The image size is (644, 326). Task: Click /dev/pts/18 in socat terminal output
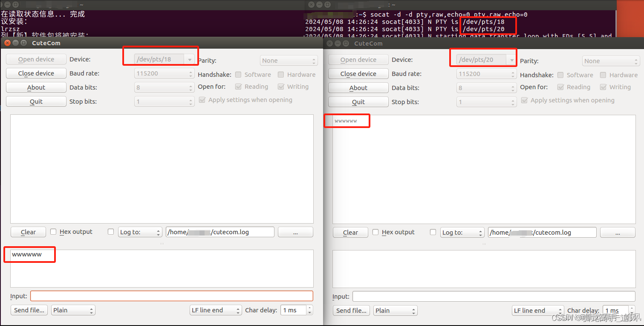(x=483, y=21)
